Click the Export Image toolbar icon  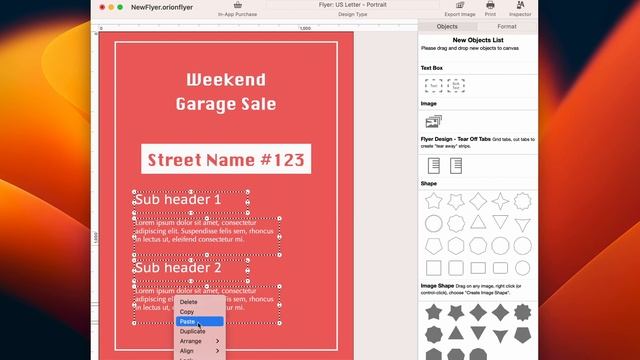(460, 5)
